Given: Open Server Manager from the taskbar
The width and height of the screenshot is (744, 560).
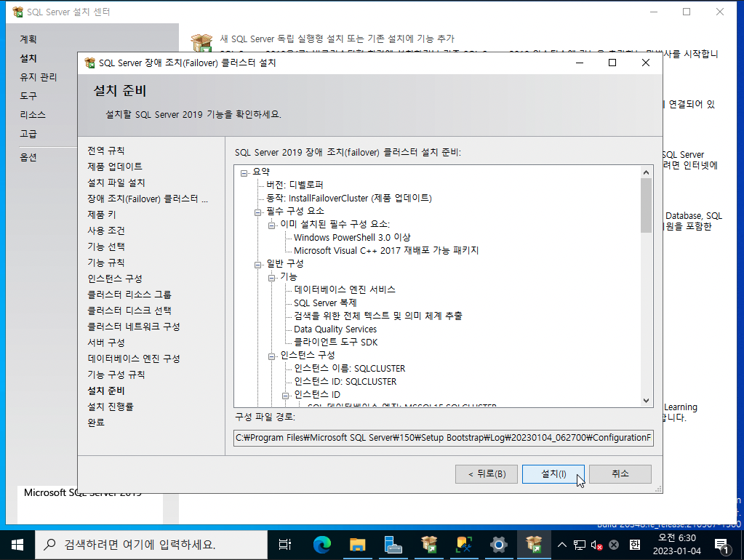Looking at the screenshot, I should [x=393, y=545].
